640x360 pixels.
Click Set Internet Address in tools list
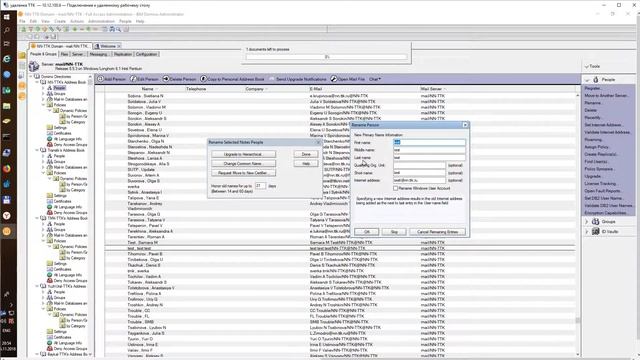[603, 125]
